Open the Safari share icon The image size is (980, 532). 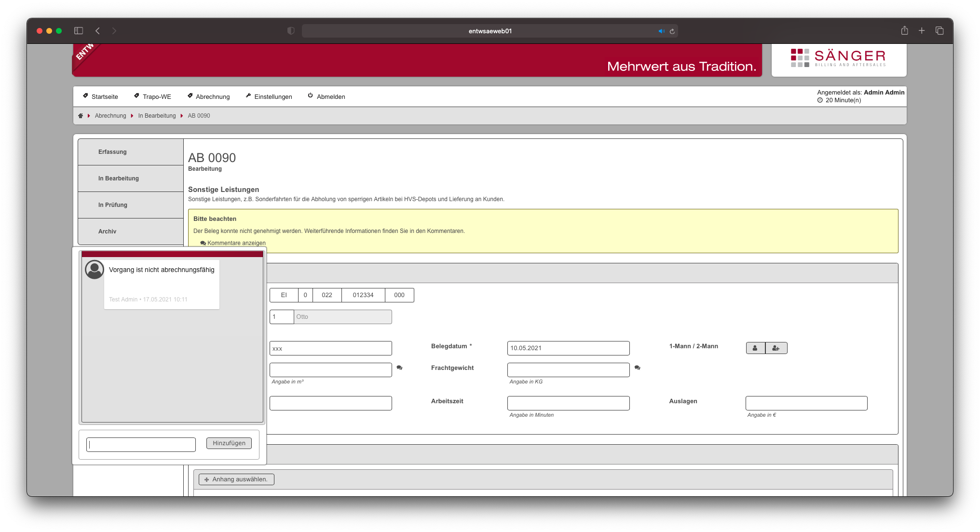904,30
